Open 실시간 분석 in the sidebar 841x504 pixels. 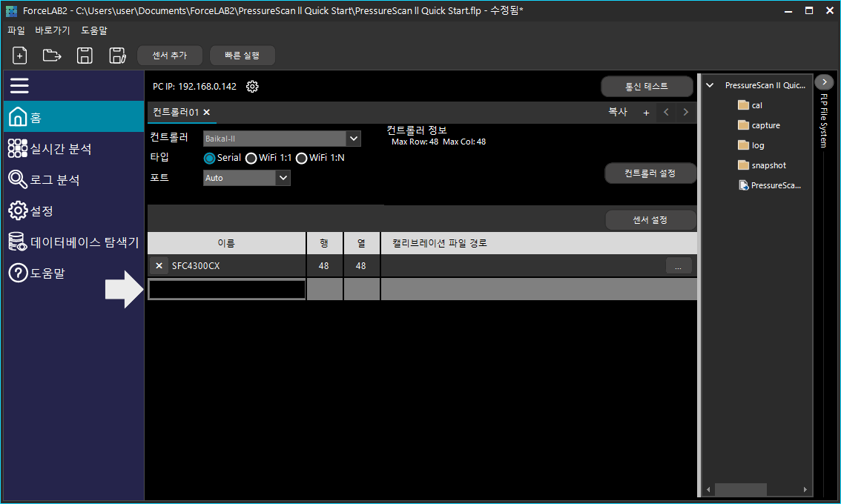tap(74, 148)
